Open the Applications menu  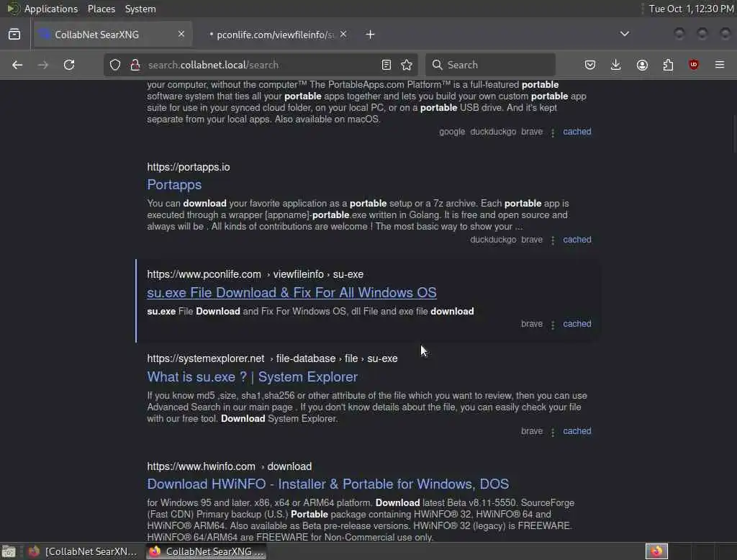(x=51, y=9)
